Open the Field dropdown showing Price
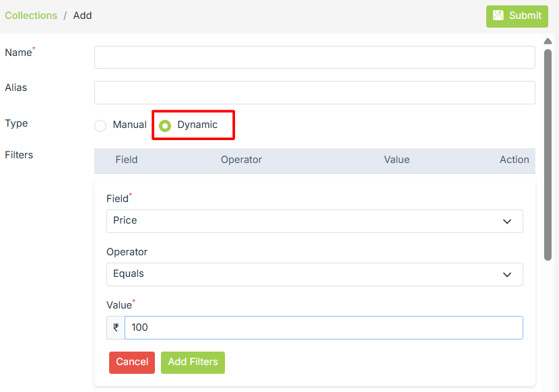This screenshot has width=559, height=392. click(315, 221)
